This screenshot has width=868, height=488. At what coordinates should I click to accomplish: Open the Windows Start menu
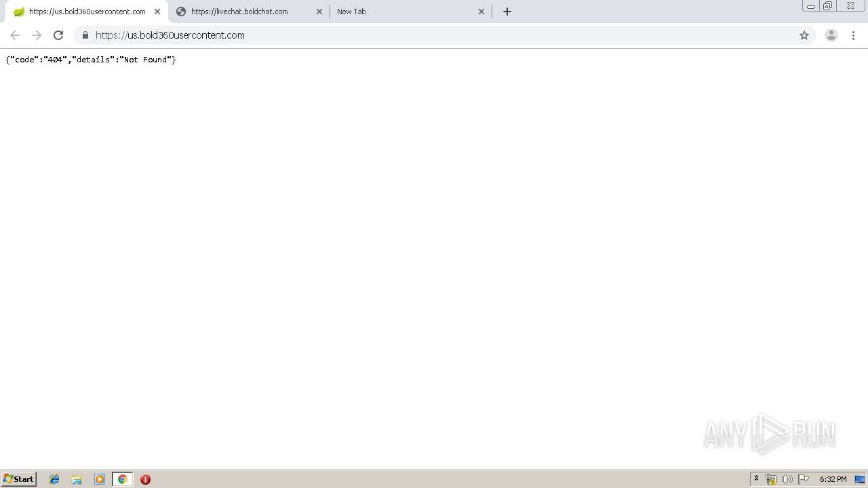click(19, 479)
